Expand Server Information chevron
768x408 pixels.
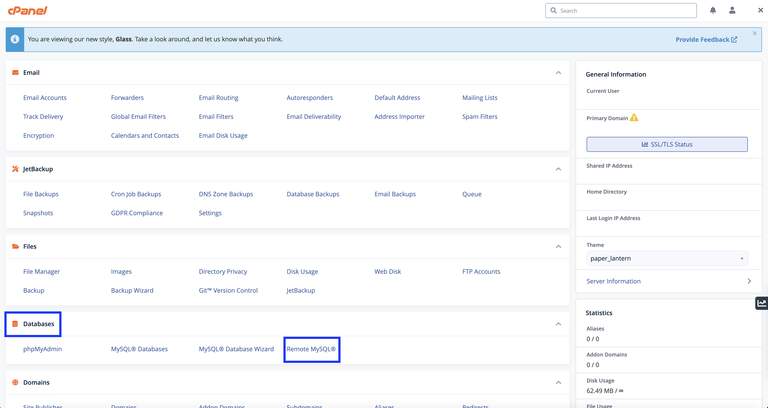(x=749, y=281)
